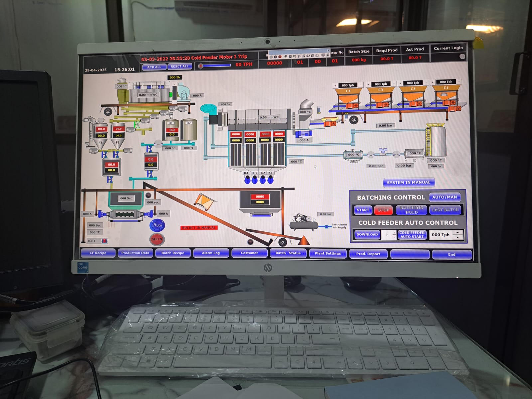Click the red X beside 0.0 T
The image size is (532, 399).
click(104, 241)
